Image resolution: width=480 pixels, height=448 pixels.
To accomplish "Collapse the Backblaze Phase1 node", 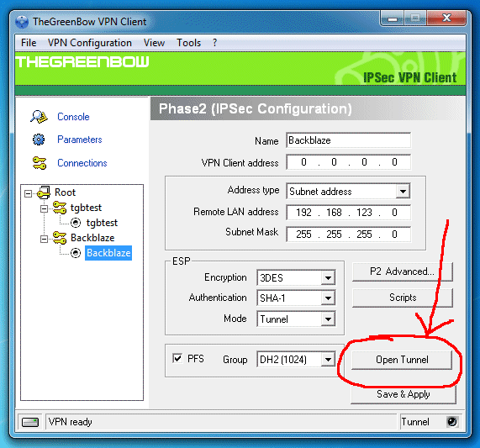I will (x=44, y=239).
